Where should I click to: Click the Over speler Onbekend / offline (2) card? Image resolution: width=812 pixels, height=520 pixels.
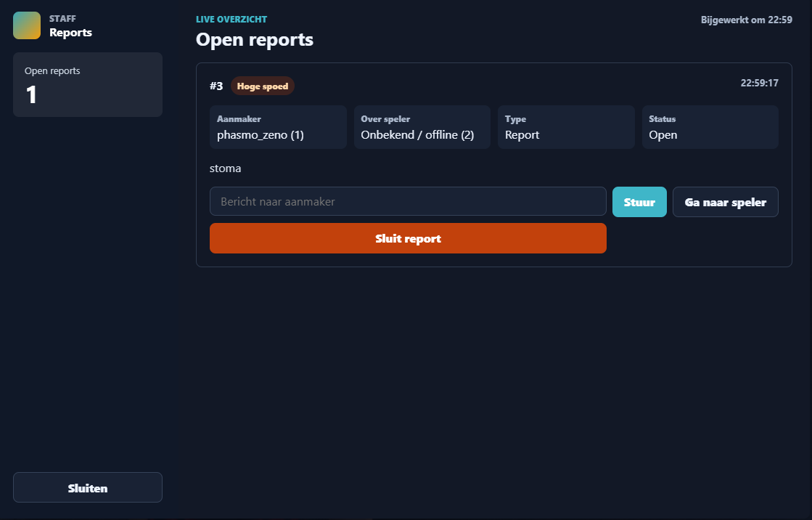pos(422,127)
